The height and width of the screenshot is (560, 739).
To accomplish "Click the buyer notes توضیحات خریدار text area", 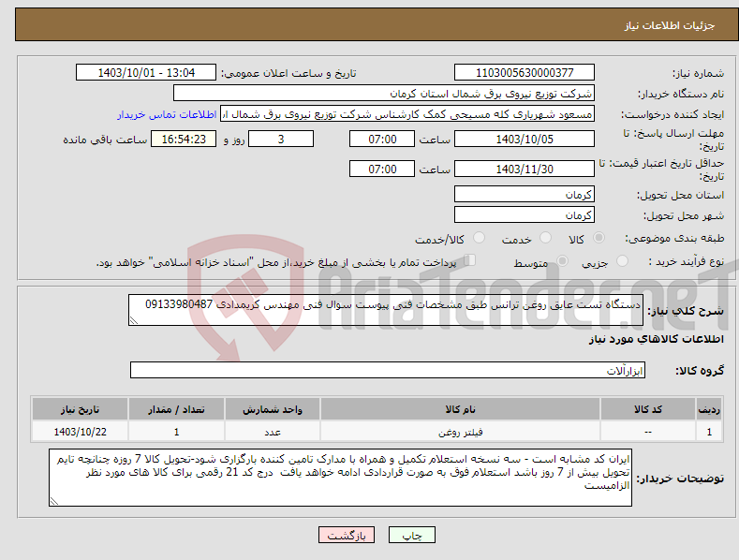I will tap(340, 478).
